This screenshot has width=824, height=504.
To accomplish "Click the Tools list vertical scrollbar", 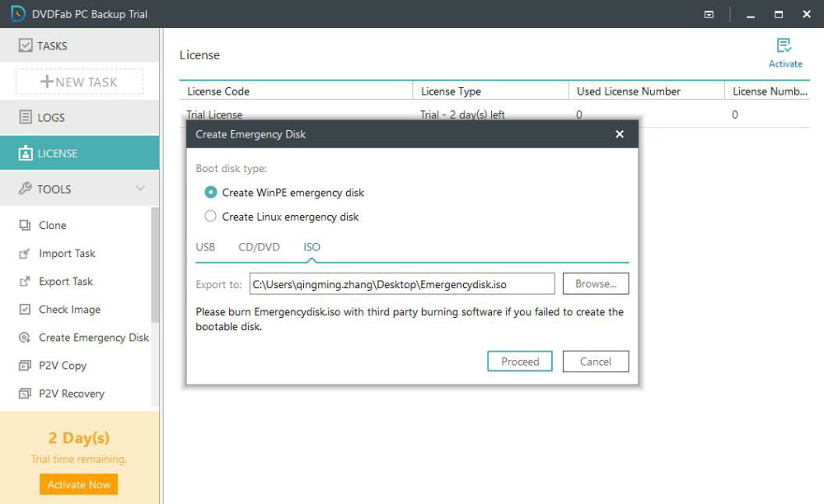I will tap(155, 264).
